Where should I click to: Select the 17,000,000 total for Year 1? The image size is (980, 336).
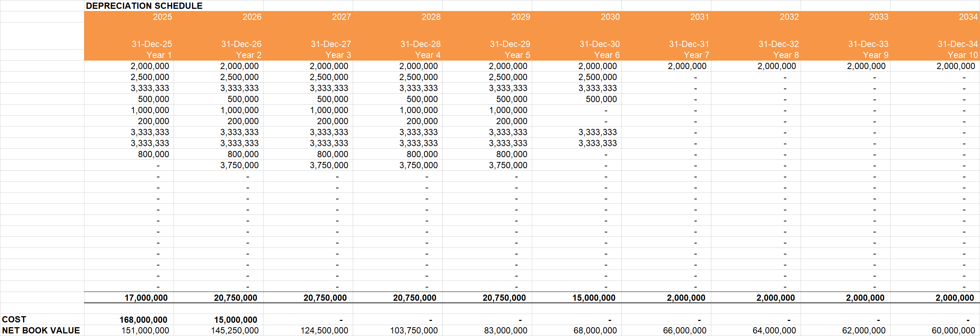point(146,297)
